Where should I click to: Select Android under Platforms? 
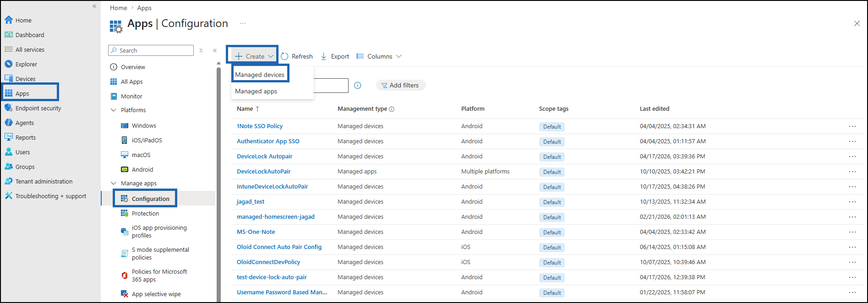coord(142,169)
